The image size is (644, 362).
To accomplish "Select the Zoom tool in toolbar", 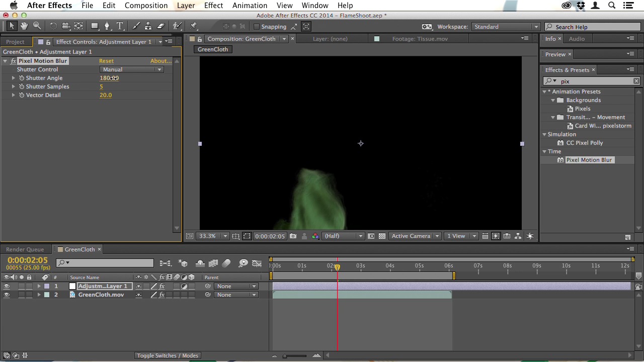I will click(x=37, y=26).
